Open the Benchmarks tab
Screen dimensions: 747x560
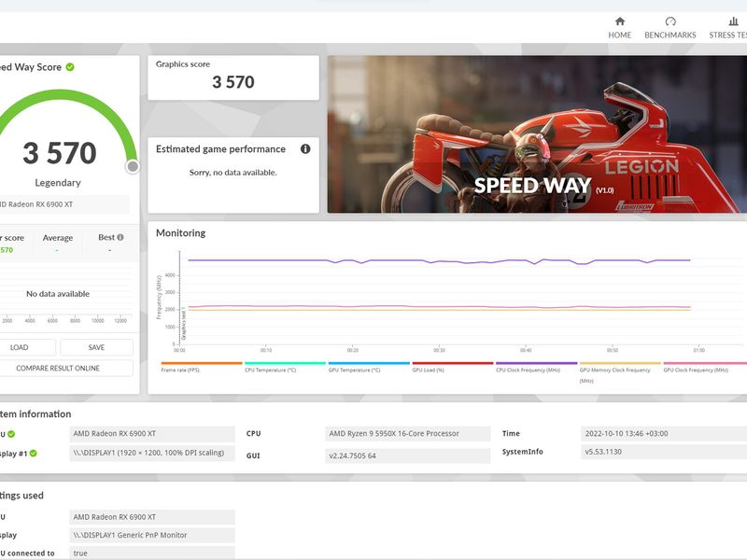tap(669, 28)
